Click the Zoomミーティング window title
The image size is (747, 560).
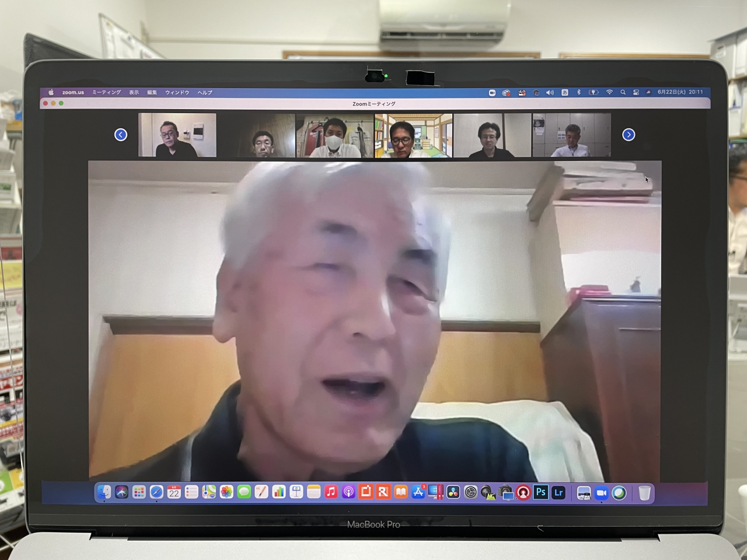[x=374, y=104]
